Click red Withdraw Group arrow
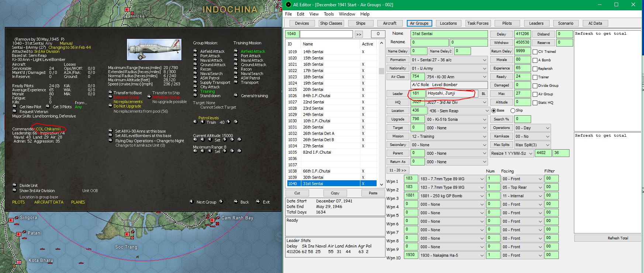 [149, 97]
